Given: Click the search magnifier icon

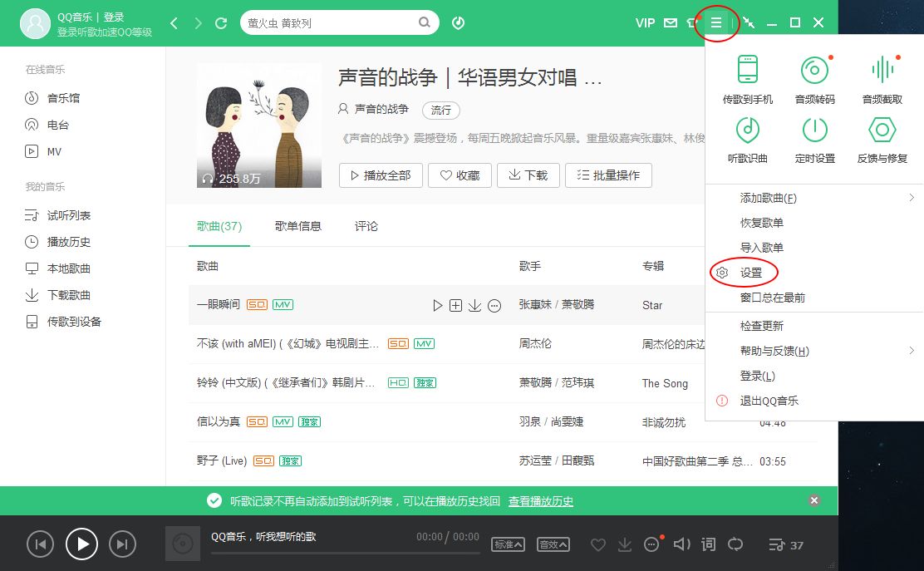Looking at the screenshot, I should pyautogui.click(x=425, y=22).
